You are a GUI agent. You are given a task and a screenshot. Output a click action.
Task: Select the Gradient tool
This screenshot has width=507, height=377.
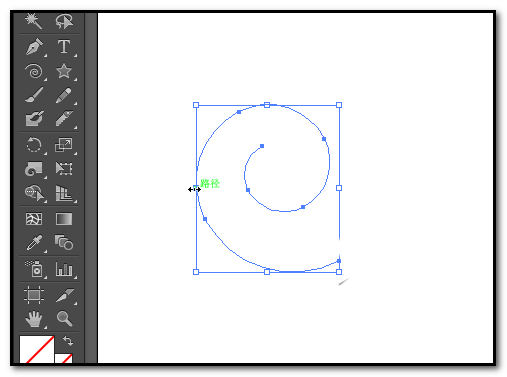(64, 219)
